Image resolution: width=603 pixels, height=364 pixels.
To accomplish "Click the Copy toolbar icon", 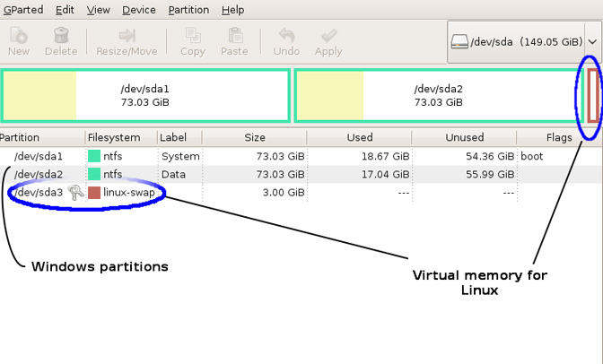I will pos(193,35).
